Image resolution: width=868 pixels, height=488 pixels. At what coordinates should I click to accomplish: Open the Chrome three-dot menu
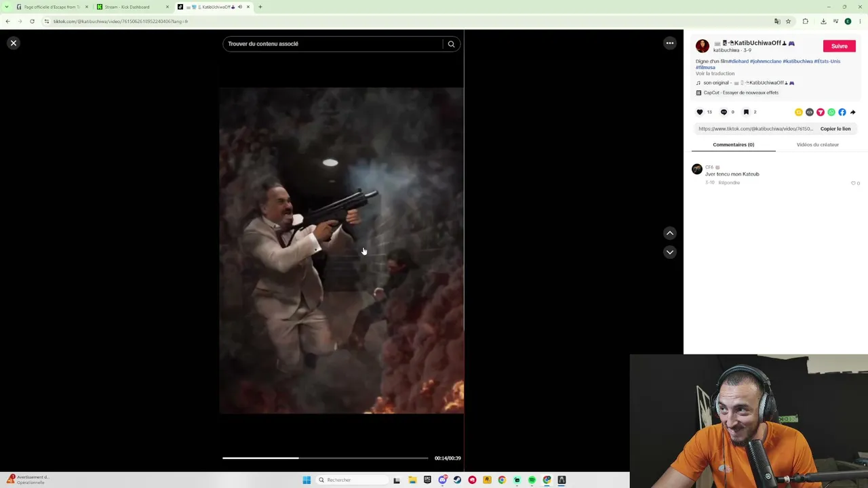(860, 22)
